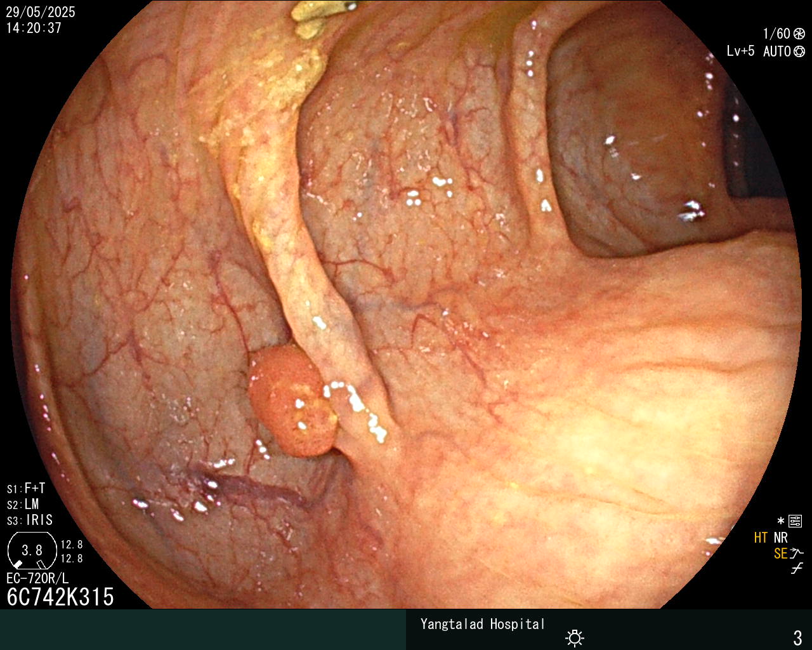Click the AUTO iris mode label
The width and height of the screenshot is (812, 650).
(777, 51)
